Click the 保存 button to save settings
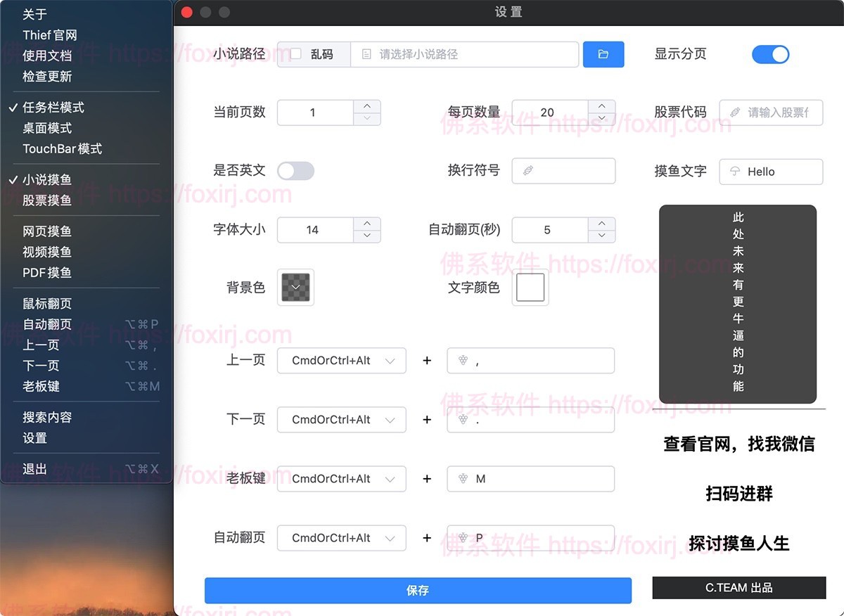The image size is (844, 616). 418,590
